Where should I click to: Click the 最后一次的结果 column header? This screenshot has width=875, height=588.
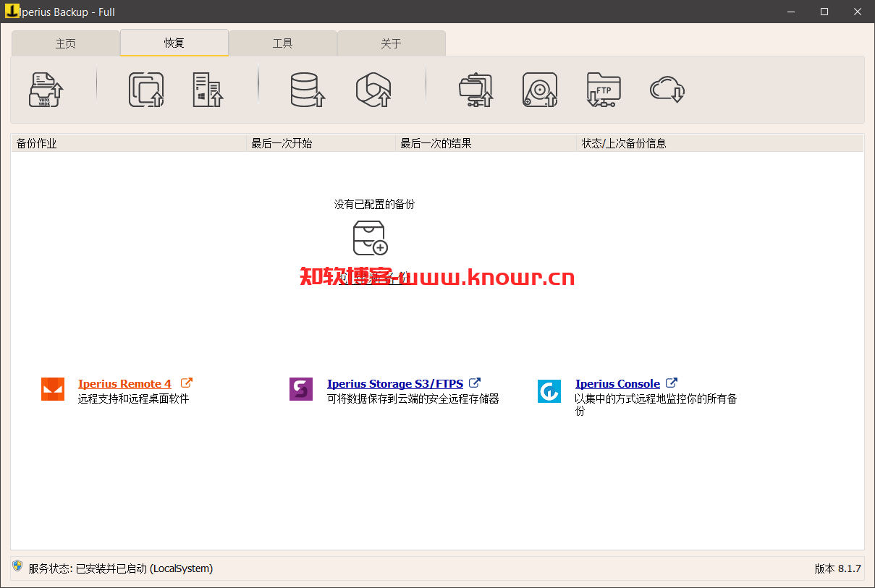click(x=486, y=143)
